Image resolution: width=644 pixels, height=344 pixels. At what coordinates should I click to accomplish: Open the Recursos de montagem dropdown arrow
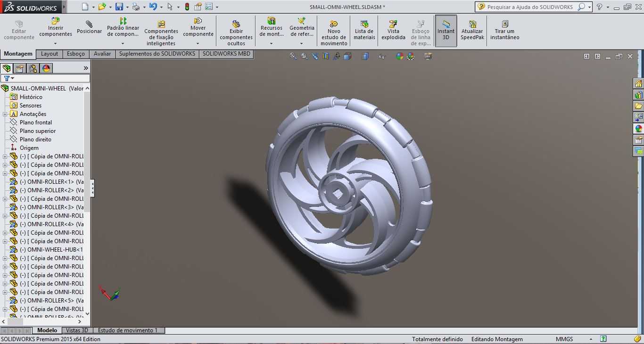[x=272, y=43]
